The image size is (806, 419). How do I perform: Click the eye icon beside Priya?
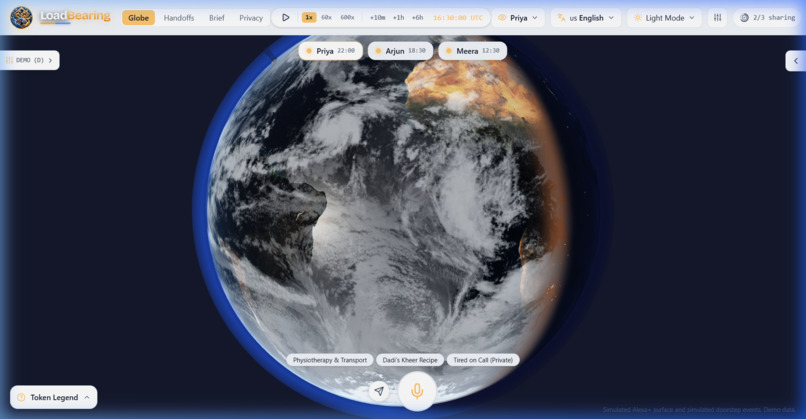[x=502, y=17]
